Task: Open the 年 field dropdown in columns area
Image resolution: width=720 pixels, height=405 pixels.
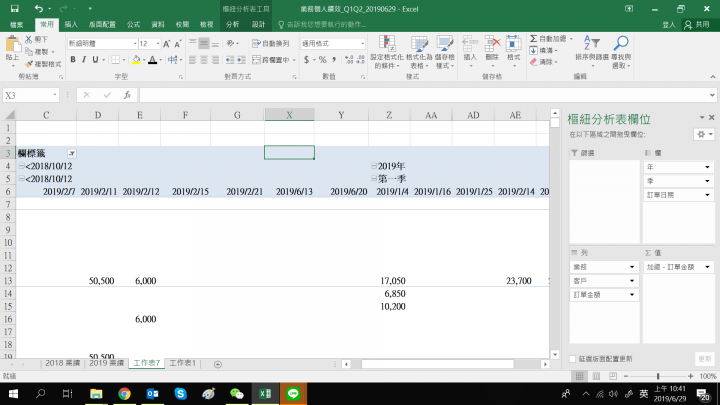Action: point(707,167)
